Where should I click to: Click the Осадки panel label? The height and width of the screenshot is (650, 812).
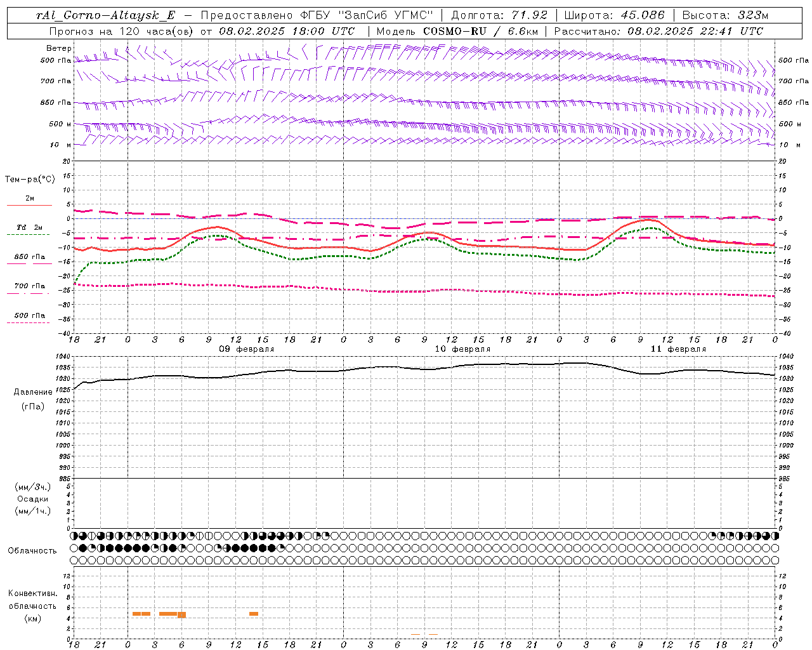tap(33, 499)
